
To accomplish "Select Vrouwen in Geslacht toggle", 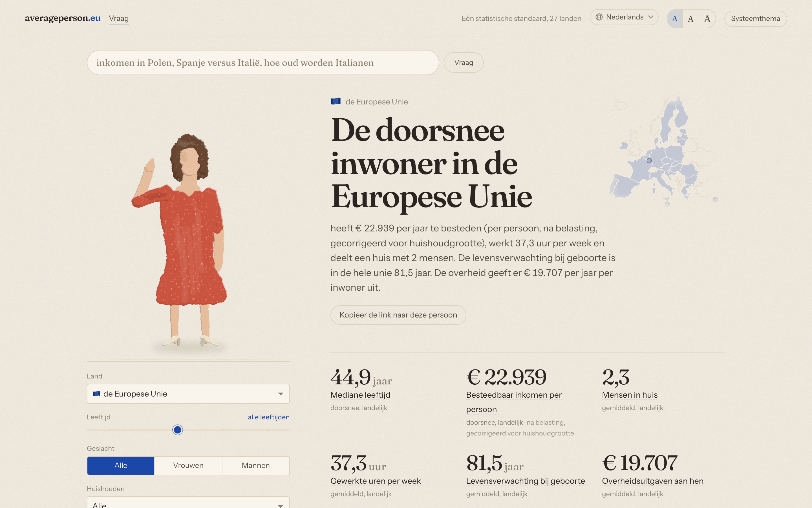I will (188, 465).
